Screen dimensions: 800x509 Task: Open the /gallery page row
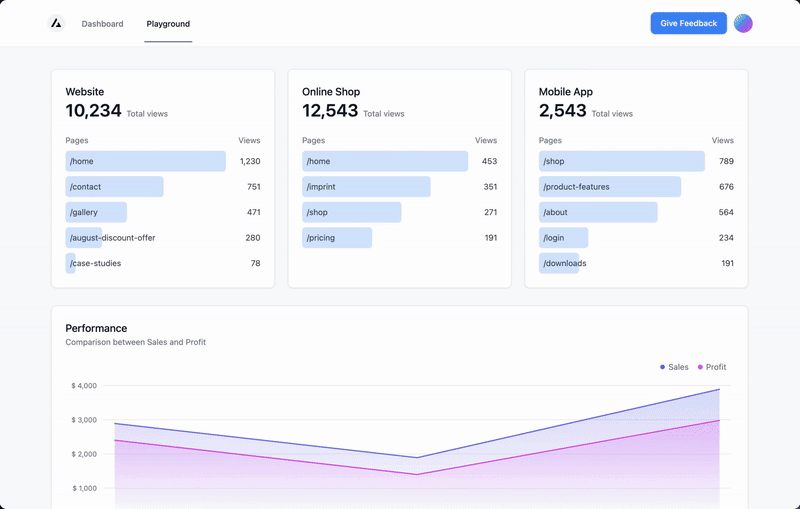point(96,212)
